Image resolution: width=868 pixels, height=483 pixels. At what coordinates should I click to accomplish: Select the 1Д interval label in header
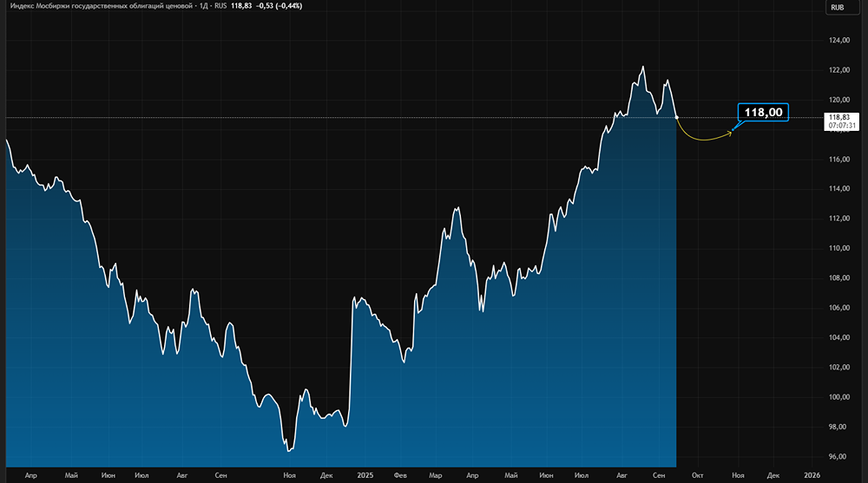pos(204,6)
